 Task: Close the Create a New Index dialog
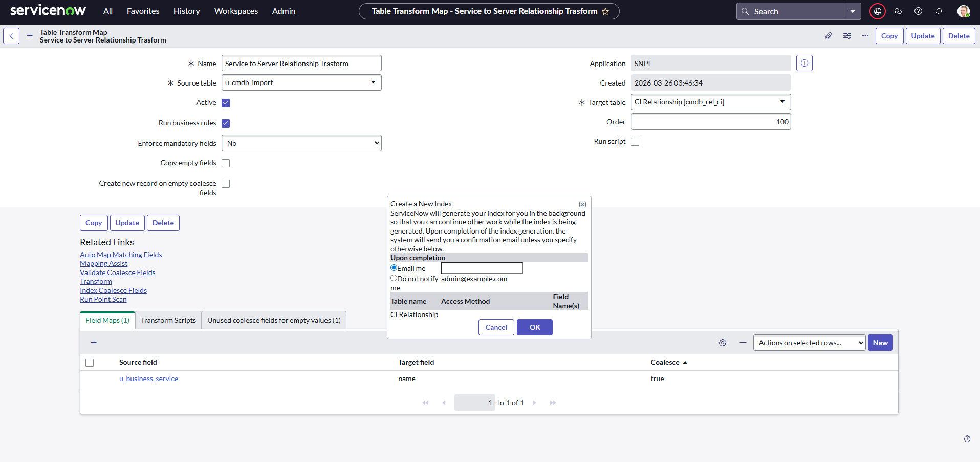582,204
